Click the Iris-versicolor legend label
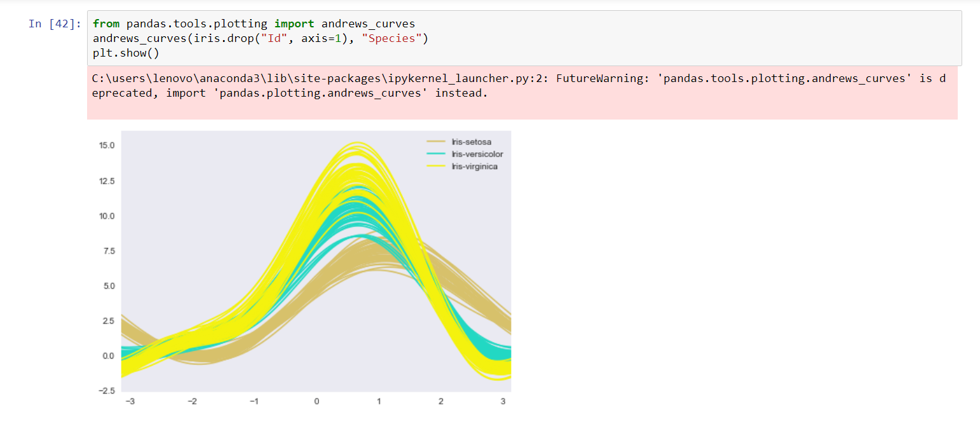The width and height of the screenshot is (980, 421). pos(477,154)
